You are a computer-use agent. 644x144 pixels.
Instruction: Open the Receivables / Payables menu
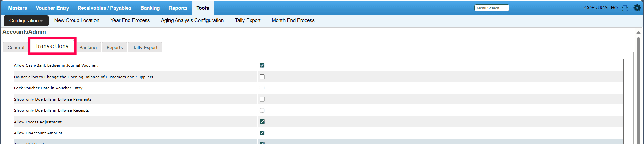pos(104,8)
